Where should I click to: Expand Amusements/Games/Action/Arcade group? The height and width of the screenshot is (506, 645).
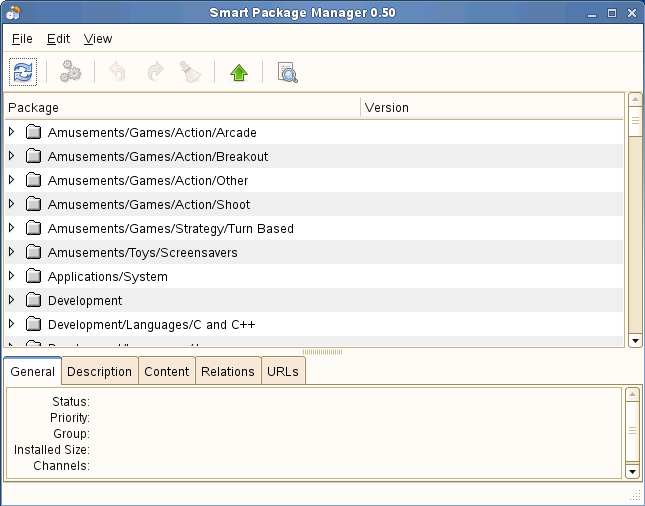12,132
